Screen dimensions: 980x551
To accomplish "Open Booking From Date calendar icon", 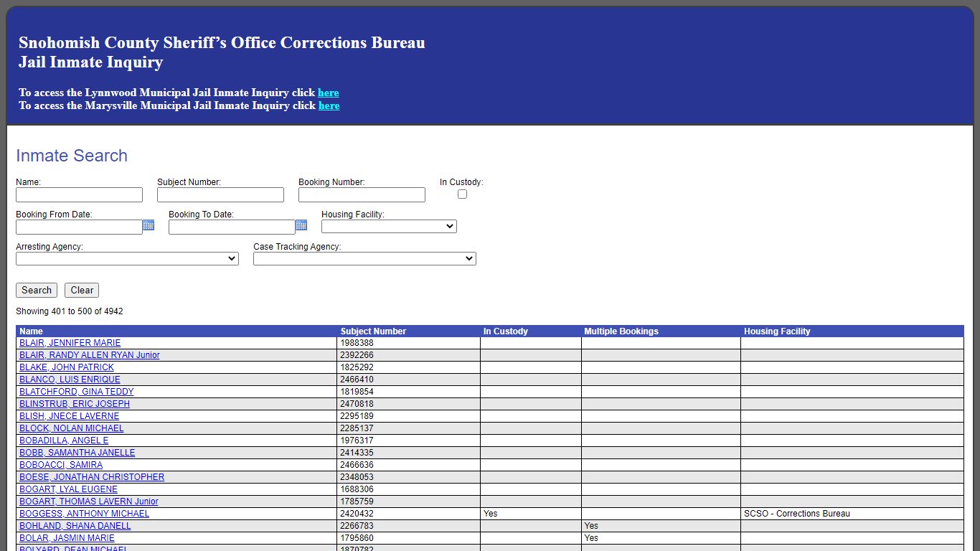I will tap(149, 225).
